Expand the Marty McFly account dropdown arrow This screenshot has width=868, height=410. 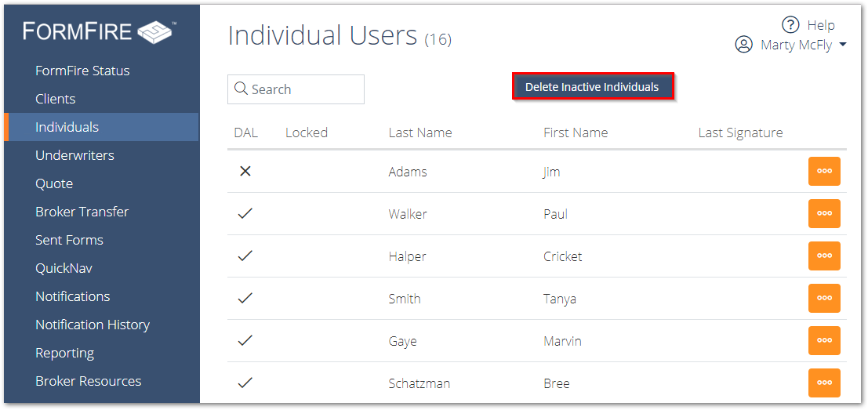[843, 45]
